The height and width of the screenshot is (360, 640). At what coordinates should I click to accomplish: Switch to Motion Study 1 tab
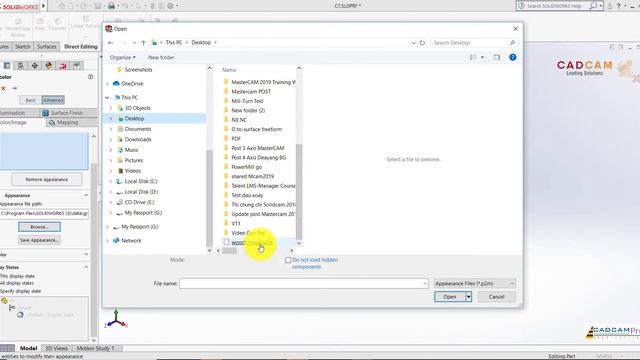(x=95, y=348)
